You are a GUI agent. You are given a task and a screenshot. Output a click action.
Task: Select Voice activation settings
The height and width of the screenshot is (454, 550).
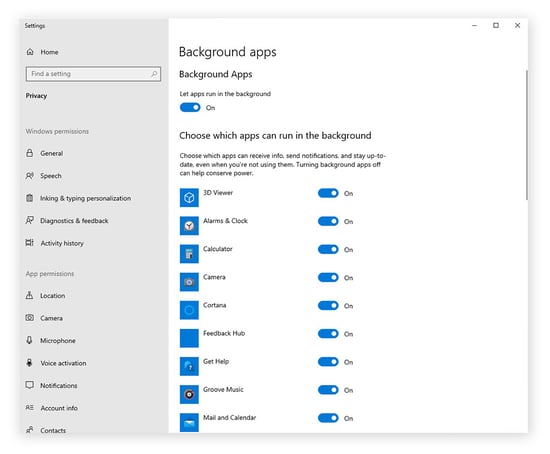tap(63, 363)
